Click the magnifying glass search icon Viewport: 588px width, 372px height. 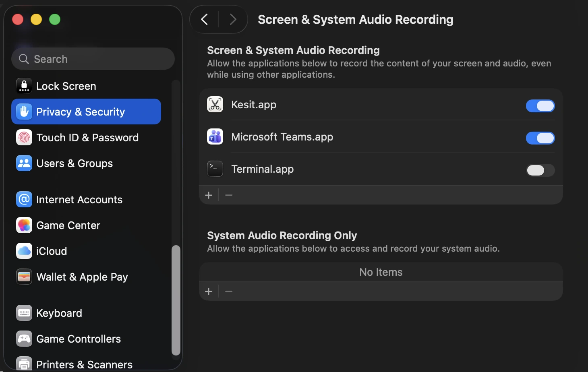tap(24, 59)
